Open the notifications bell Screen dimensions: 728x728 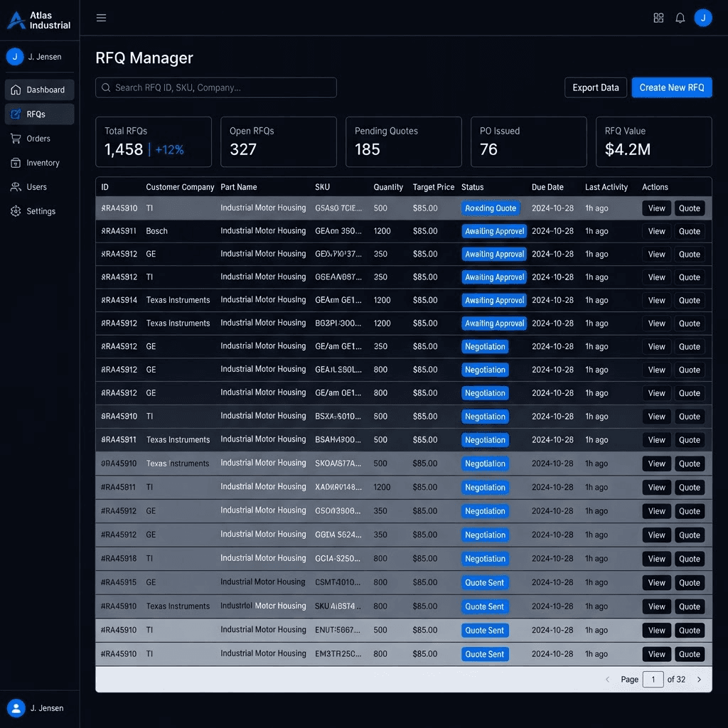tap(680, 18)
